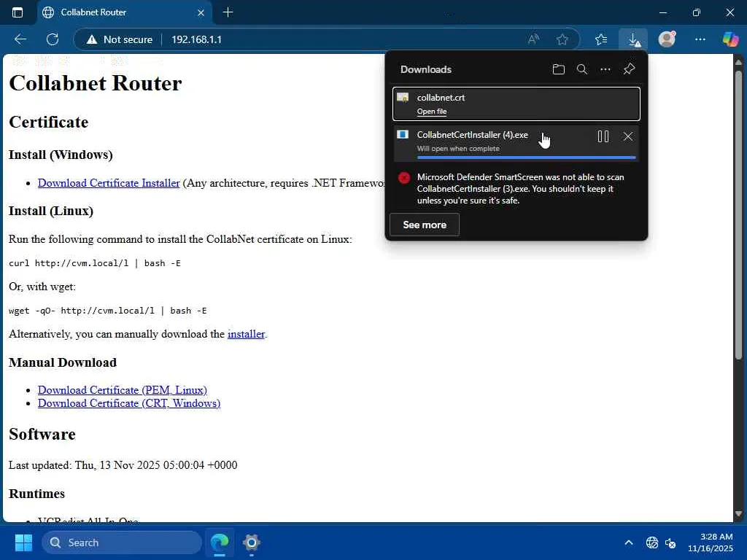
Task: Open more options in Downloads panel
Action: pos(605,69)
